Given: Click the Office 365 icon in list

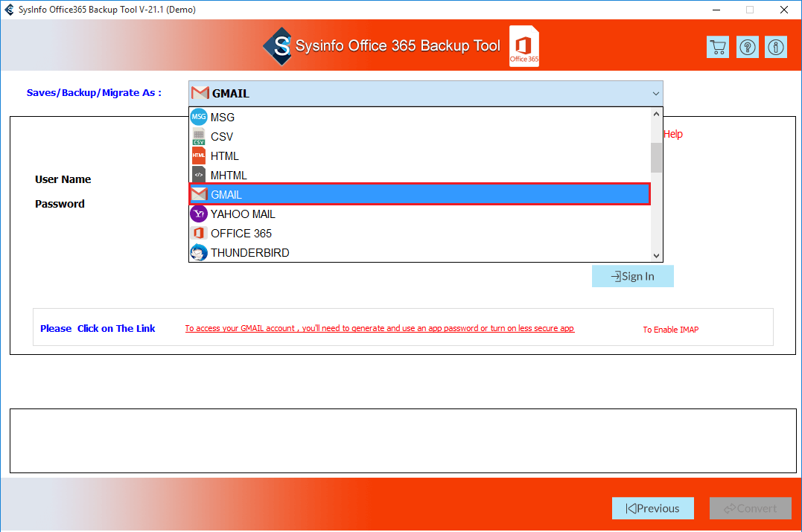Looking at the screenshot, I should [199, 234].
